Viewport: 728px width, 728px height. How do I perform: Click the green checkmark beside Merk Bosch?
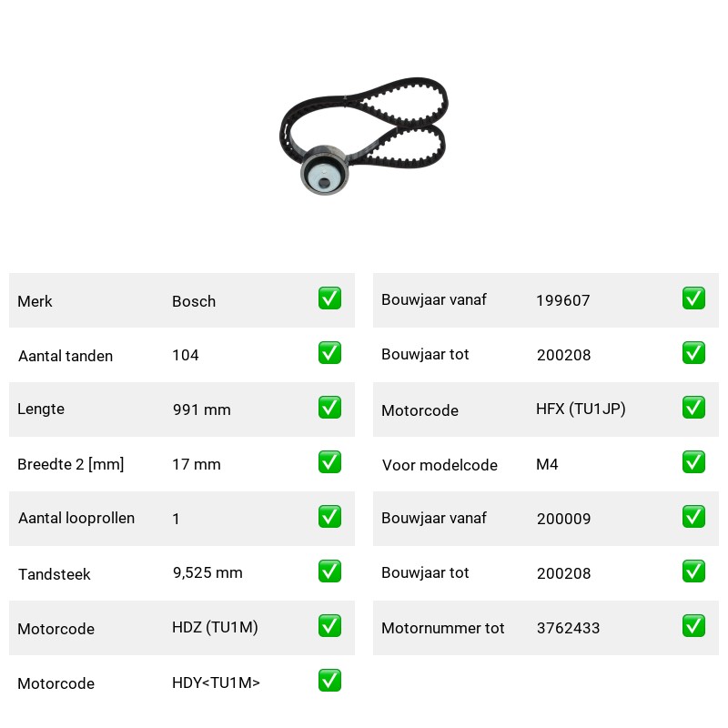pos(329,298)
